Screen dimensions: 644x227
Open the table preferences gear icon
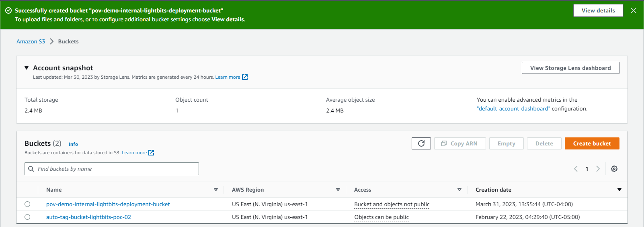coord(614,169)
